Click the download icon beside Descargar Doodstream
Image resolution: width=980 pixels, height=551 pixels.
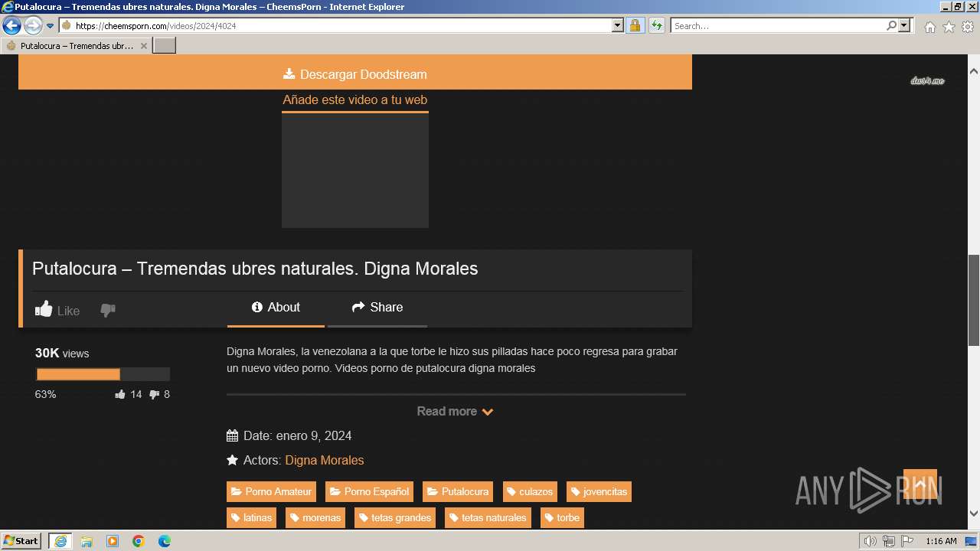289,73
